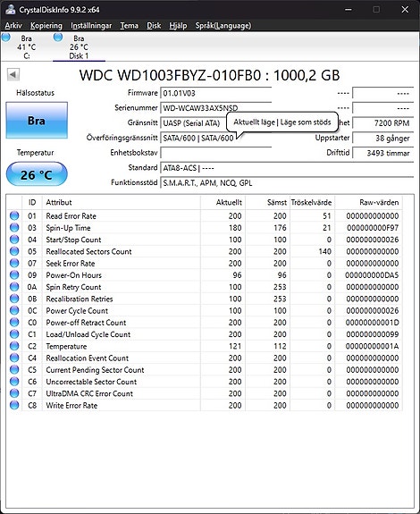Click status orb for Read Error Rate
The width and height of the screenshot is (420, 514).
(14, 215)
